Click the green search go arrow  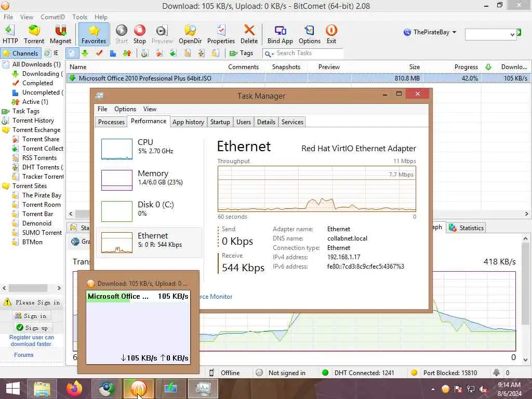click(x=519, y=32)
